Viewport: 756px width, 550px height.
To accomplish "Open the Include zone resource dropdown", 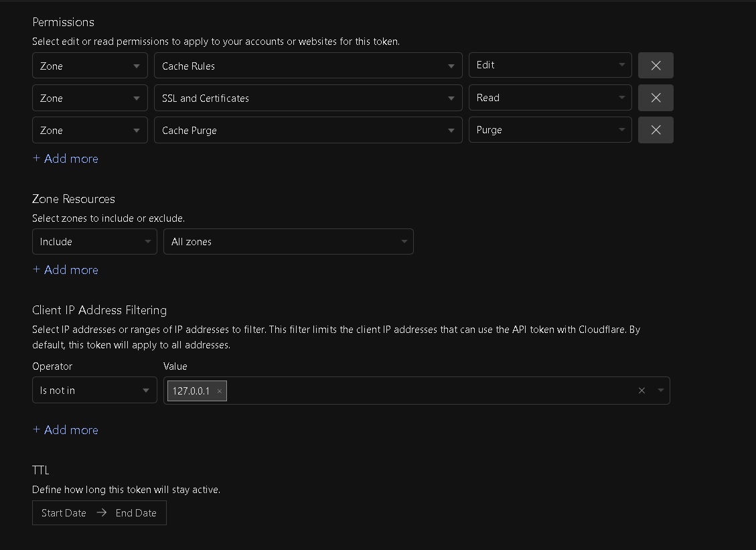I will [94, 242].
